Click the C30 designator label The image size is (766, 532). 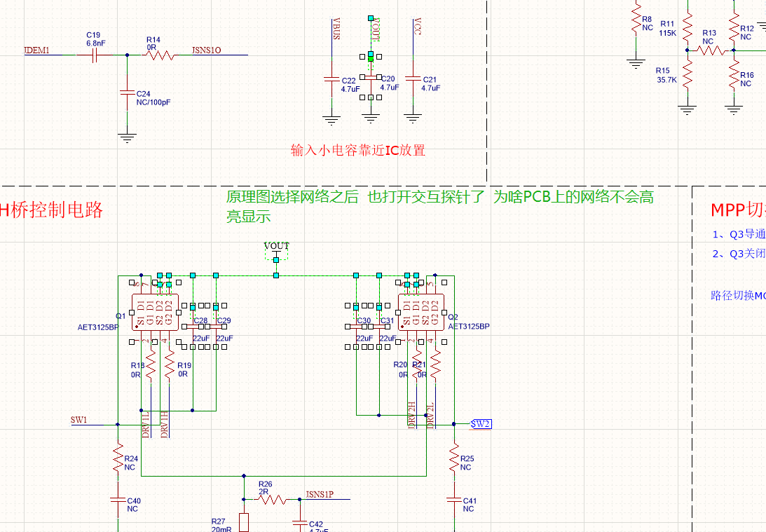click(364, 320)
